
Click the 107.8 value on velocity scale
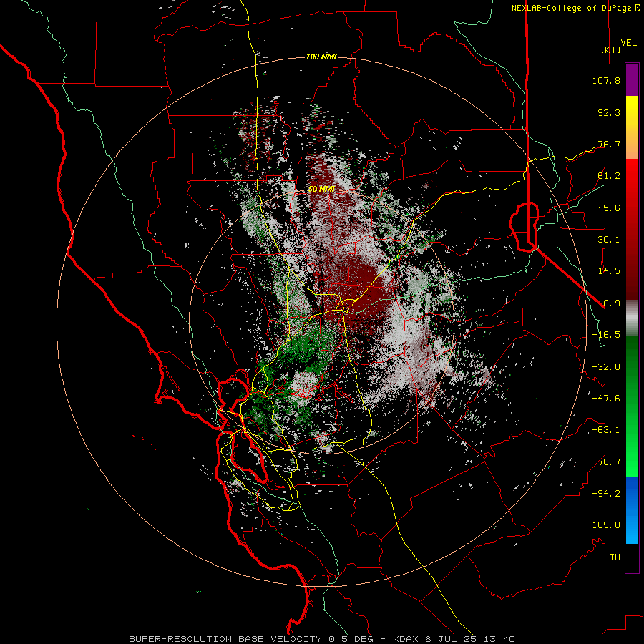click(606, 80)
